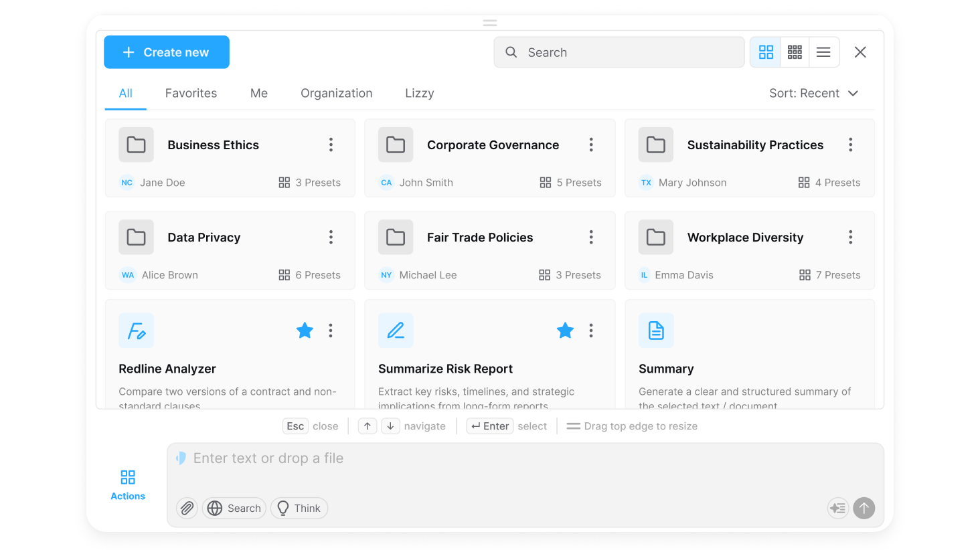Click the IL avatar beside Emma Davis
Screen dimensions: 980x550
(x=644, y=275)
